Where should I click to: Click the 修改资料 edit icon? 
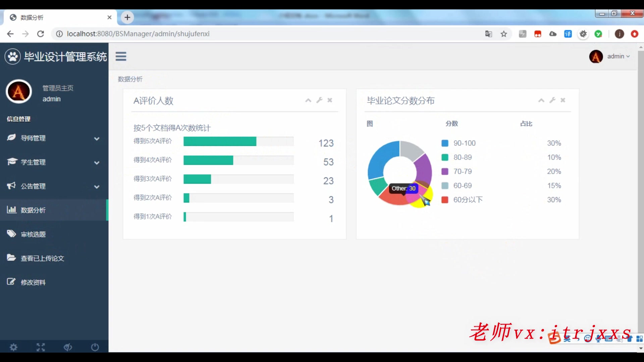pyautogui.click(x=11, y=282)
